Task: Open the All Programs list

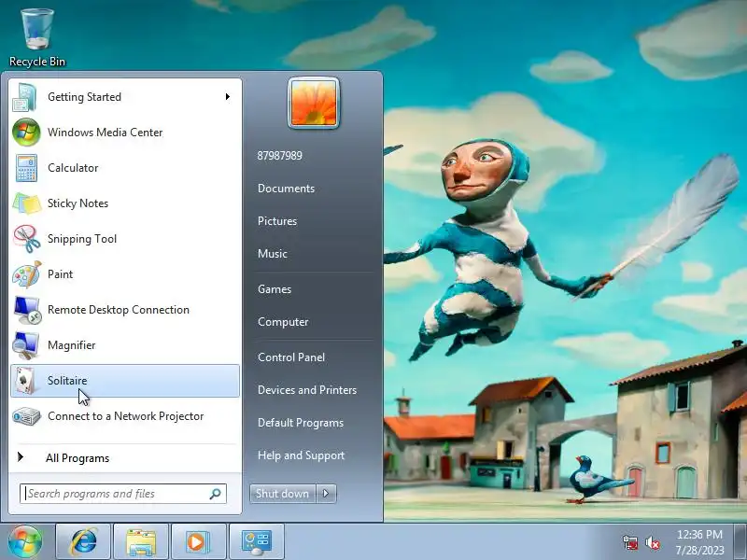Action: [x=125, y=458]
